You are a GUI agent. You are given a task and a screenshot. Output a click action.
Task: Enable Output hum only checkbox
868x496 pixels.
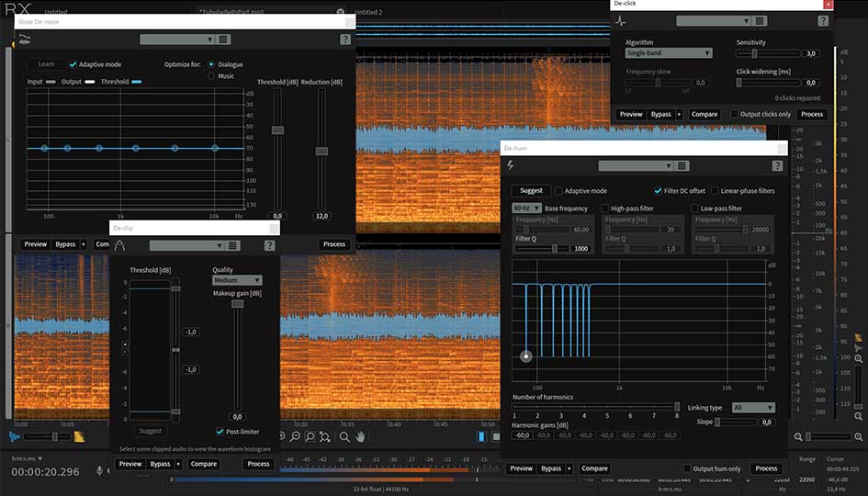pos(687,468)
